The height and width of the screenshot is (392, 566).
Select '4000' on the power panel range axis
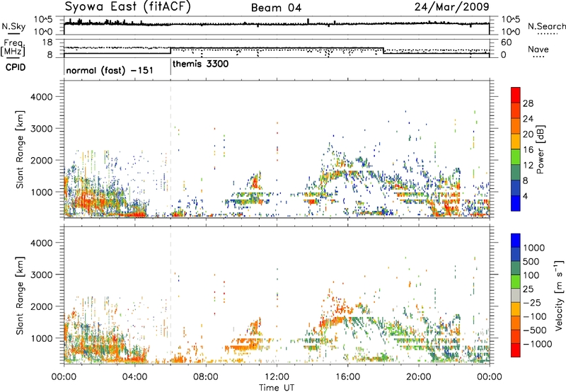pyautogui.click(x=42, y=97)
